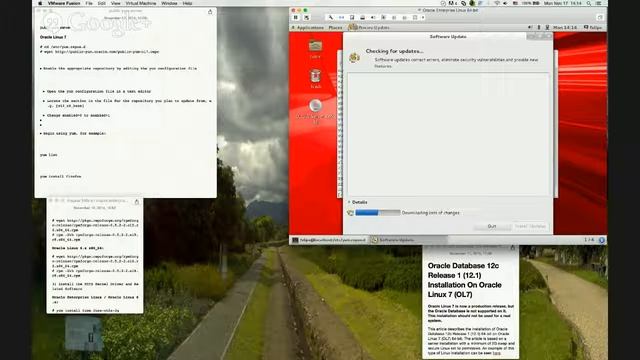This screenshot has width=640, height=360.
Task: Click the VMware network adapter icon
Action: click(x=341, y=18)
